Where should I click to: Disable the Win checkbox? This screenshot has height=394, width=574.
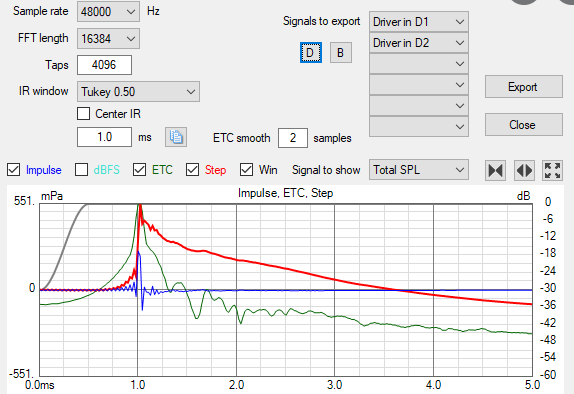pyautogui.click(x=246, y=170)
